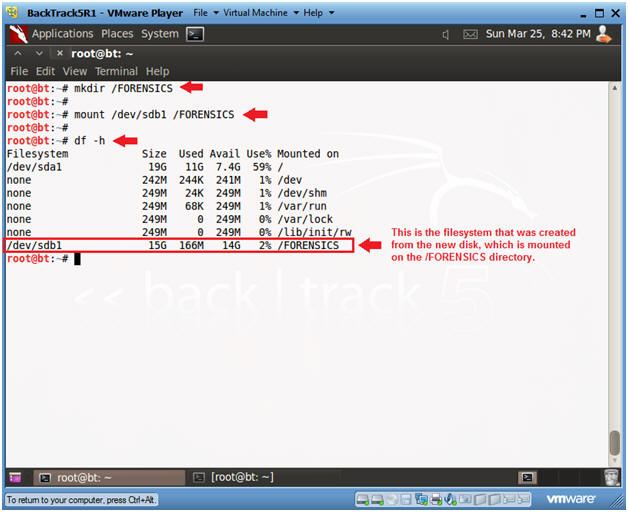Image resolution: width=628 pixels, height=512 pixels.
Task: Click the vmware logo in status bar
Action: pos(570,499)
